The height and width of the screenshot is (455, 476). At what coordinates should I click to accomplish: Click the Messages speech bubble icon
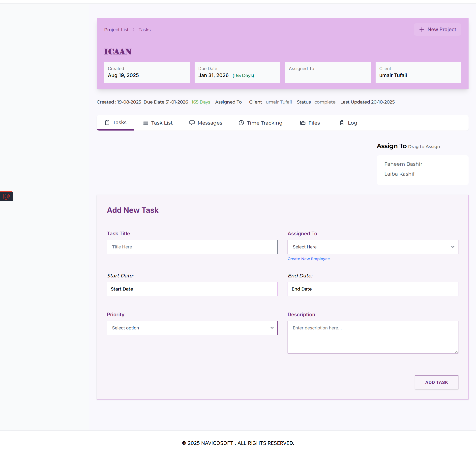[192, 123]
